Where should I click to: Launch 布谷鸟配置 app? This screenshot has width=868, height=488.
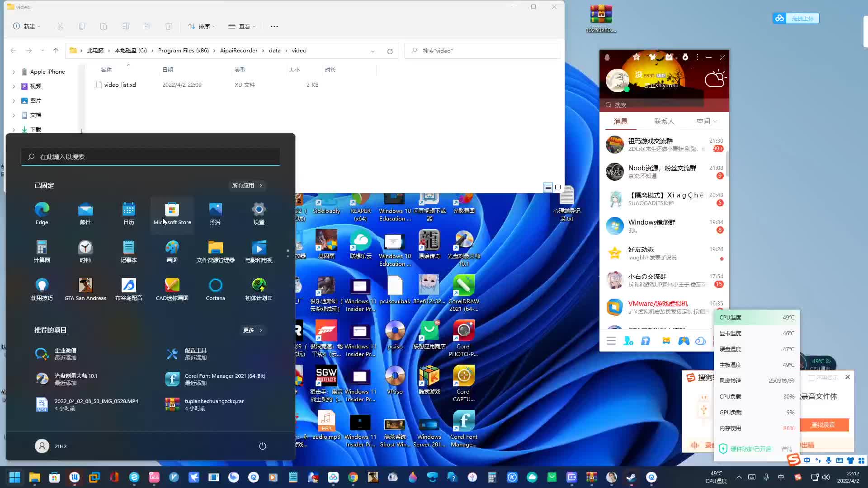pos(129,288)
